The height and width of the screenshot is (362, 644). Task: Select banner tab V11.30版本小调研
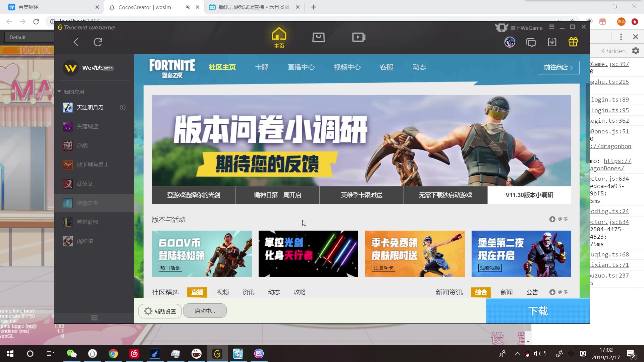529,195
